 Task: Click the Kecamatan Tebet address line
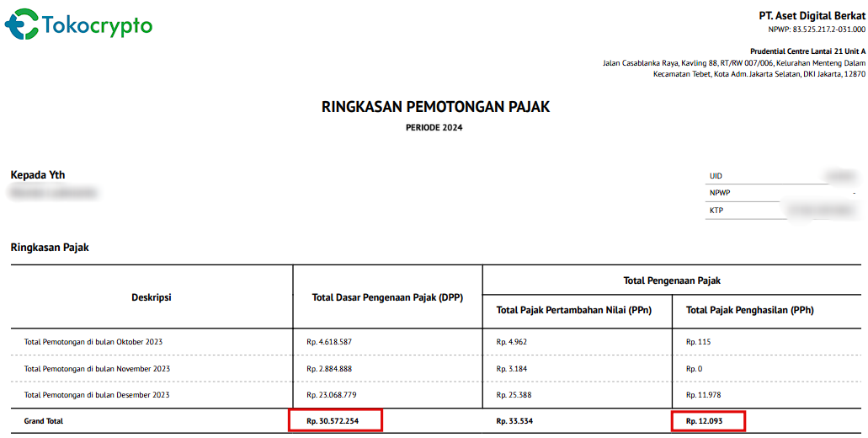coord(759,74)
